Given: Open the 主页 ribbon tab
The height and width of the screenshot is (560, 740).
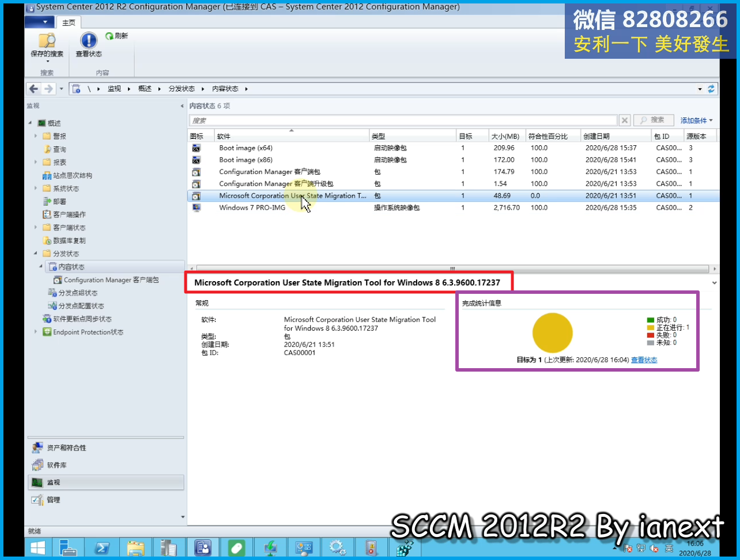Looking at the screenshot, I should tap(69, 22).
